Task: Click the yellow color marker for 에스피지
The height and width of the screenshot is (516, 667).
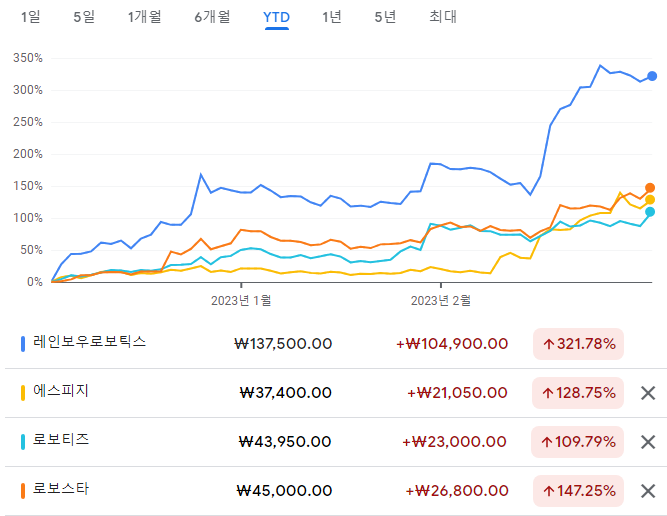Action: coord(23,393)
